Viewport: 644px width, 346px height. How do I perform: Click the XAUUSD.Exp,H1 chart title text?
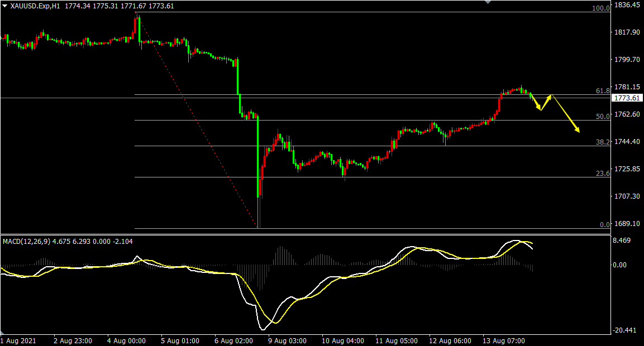tap(35, 6)
